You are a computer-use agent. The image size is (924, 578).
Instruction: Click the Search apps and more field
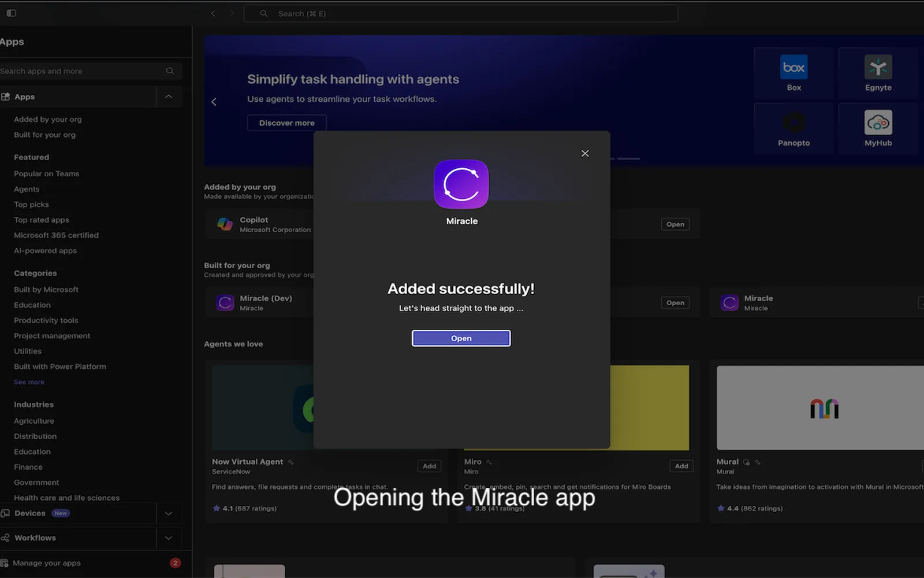tap(90, 71)
